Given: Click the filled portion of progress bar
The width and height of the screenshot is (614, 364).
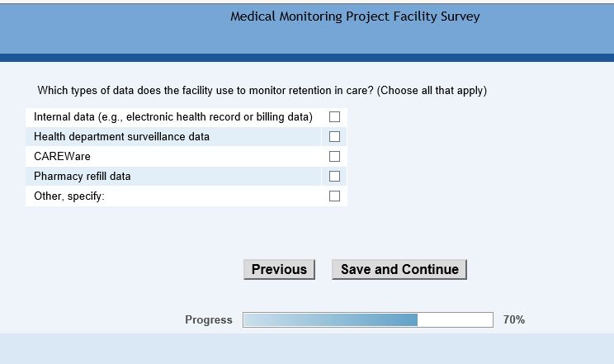Looking at the screenshot, I should [330, 320].
